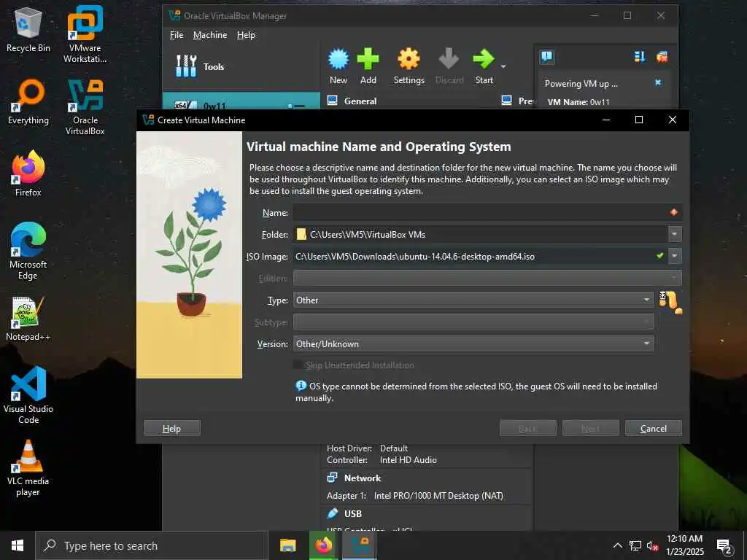Open the Type dropdown showing Other
The width and height of the screenshot is (747, 560).
[473, 300]
